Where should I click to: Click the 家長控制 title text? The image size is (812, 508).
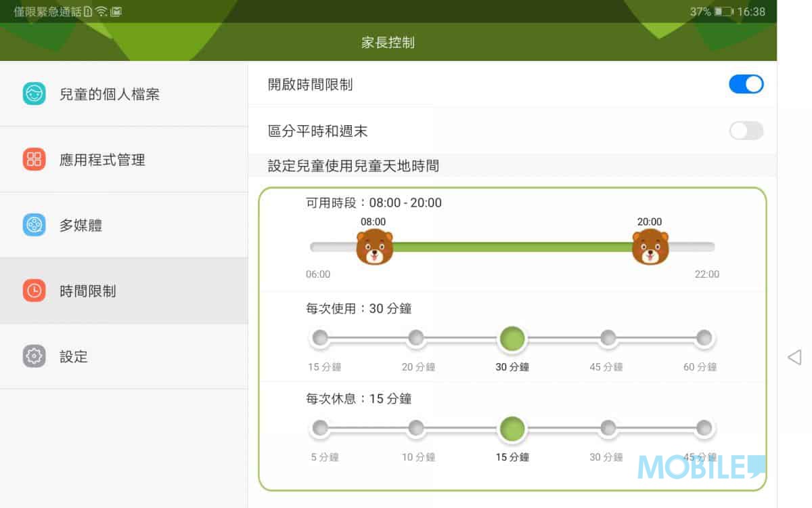click(x=388, y=43)
